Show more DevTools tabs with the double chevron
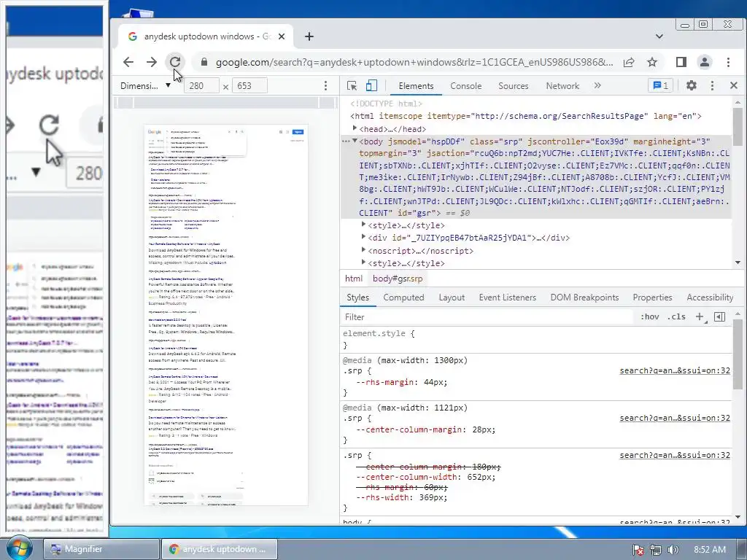Screen dimensions: 747x560 597,86
